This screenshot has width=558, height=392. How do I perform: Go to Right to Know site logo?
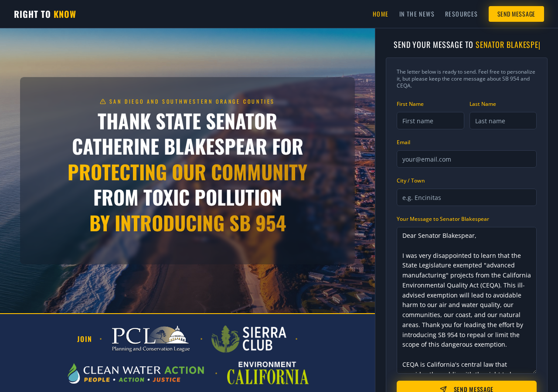(x=45, y=14)
